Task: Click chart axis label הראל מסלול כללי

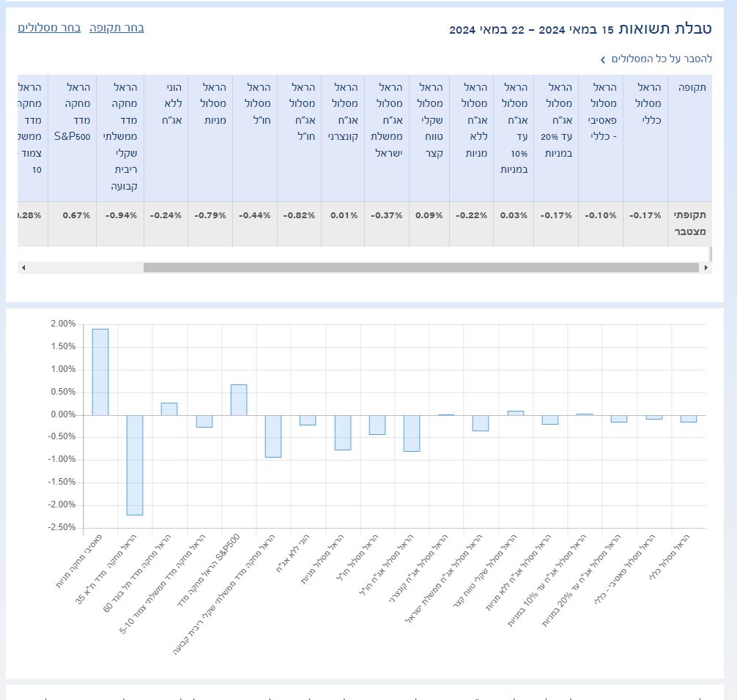Action: (x=670, y=556)
